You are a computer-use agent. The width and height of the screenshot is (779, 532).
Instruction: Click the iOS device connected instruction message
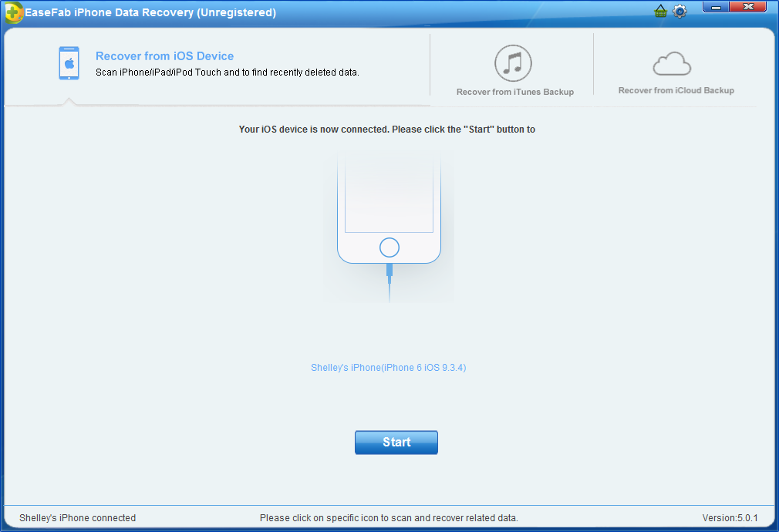point(387,130)
